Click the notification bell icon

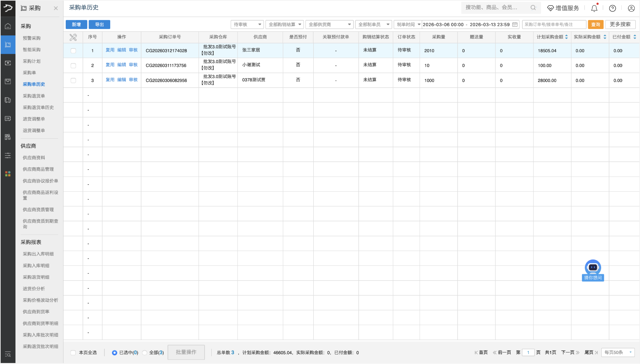(x=594, y=8)
